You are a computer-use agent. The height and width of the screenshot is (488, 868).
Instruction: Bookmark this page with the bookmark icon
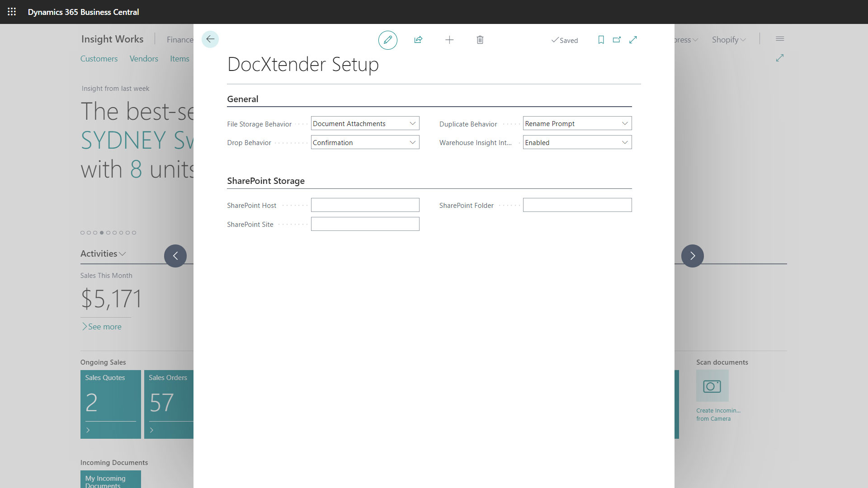(600, 40)
